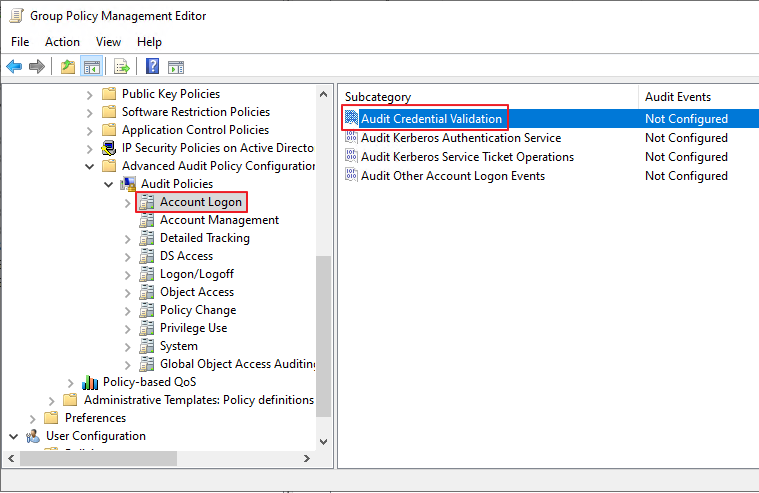The image size is (759, 493).
Task: Toggle Show/Hide Console Tree toolbar icon
Action: (x=91, y=67)
